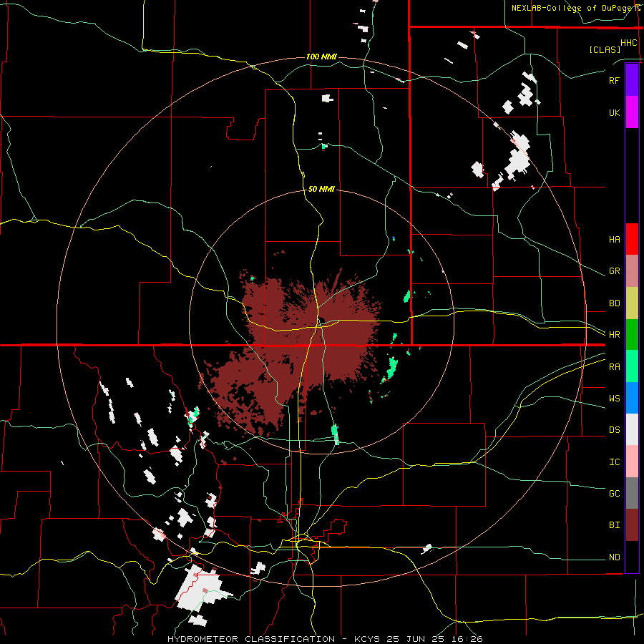Click the RA light-green legend color block
This screenshot has width=644, height=644.
tap(632, 366)
